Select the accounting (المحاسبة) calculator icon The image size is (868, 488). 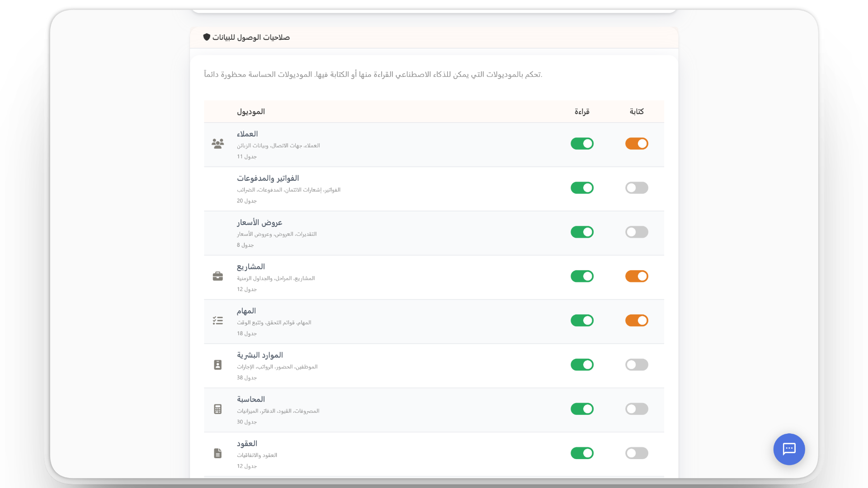click(x=217, y=409)
